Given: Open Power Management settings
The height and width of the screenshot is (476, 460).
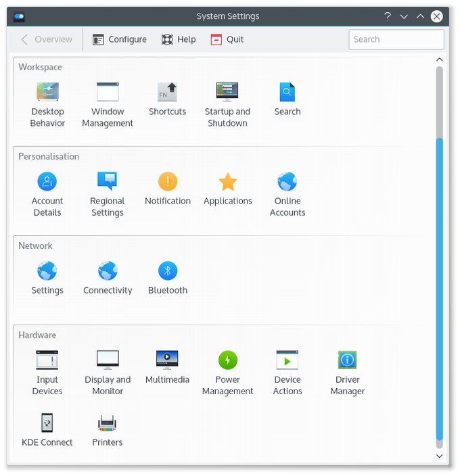Looking at the screenshot, I should [x=227, y=360].
